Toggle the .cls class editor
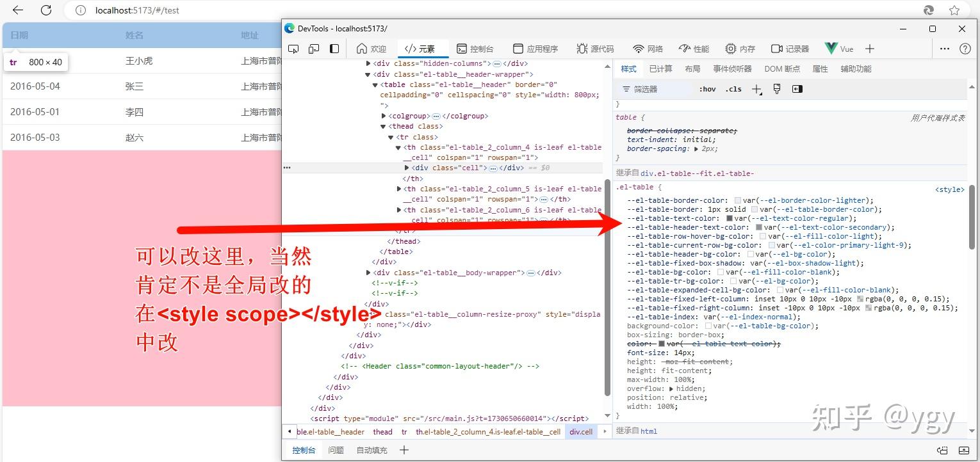980x462 pixels. coord(733,89)
